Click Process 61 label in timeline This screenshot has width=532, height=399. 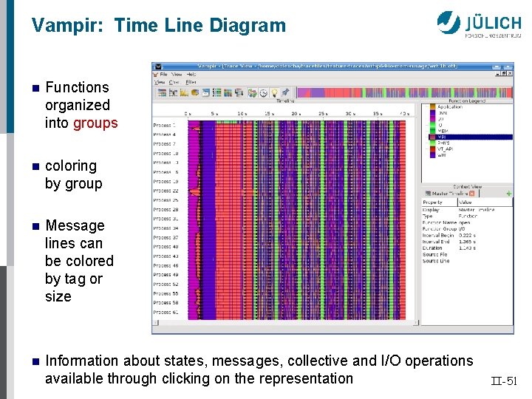[x=166, y=312]
